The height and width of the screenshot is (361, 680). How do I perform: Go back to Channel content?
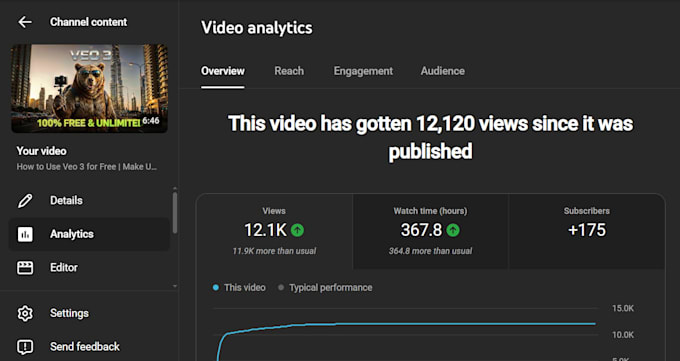pos(88,22)
